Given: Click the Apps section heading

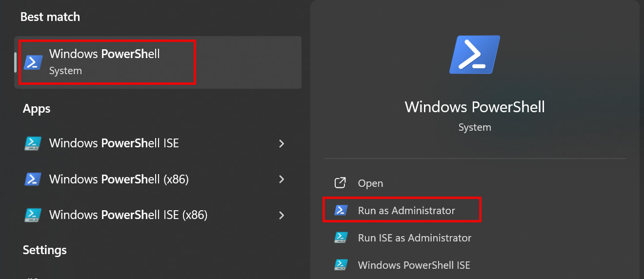Looking at the screenshot, I should 37,109.
